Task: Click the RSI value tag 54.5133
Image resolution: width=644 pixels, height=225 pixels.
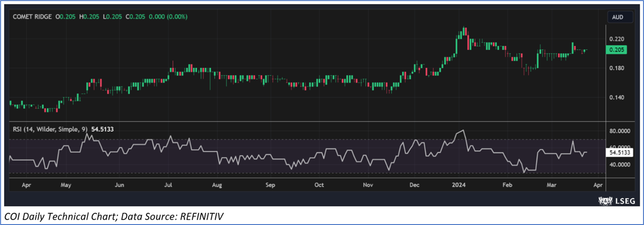Action: 619,153
